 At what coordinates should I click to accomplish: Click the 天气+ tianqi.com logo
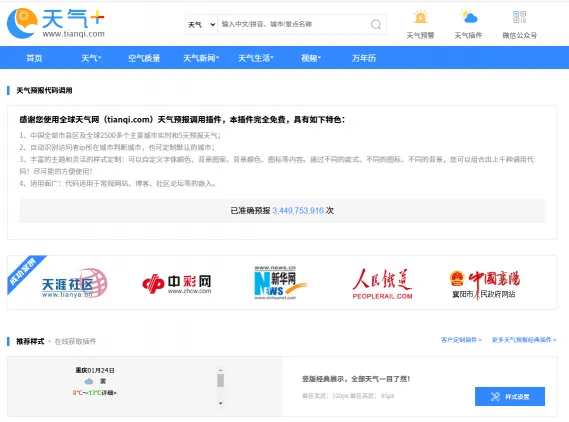click(x=56, y=23)
